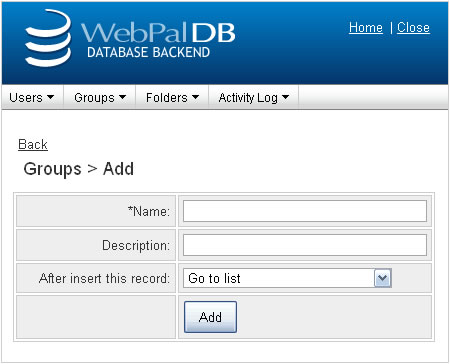450x364 pixels.
Task: Click the Add button
Action: click(x=210, y=317)
